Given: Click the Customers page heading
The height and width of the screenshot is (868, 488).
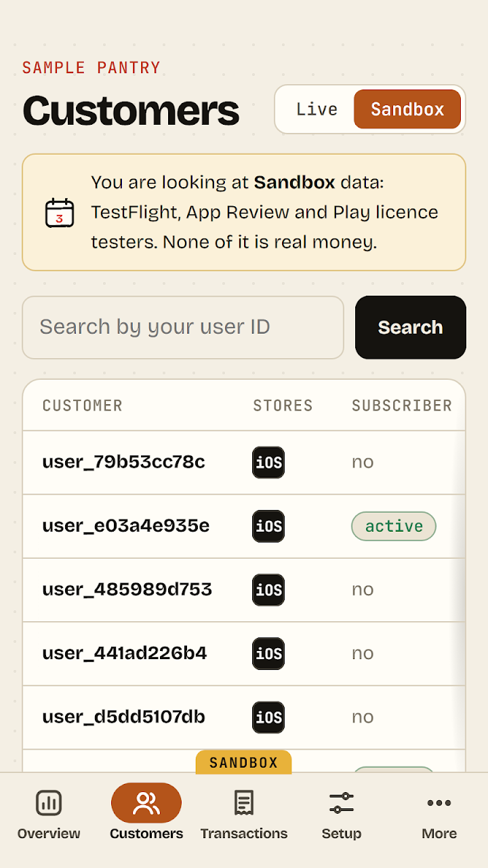Looking at the screenshot, I should coord(131,111).
